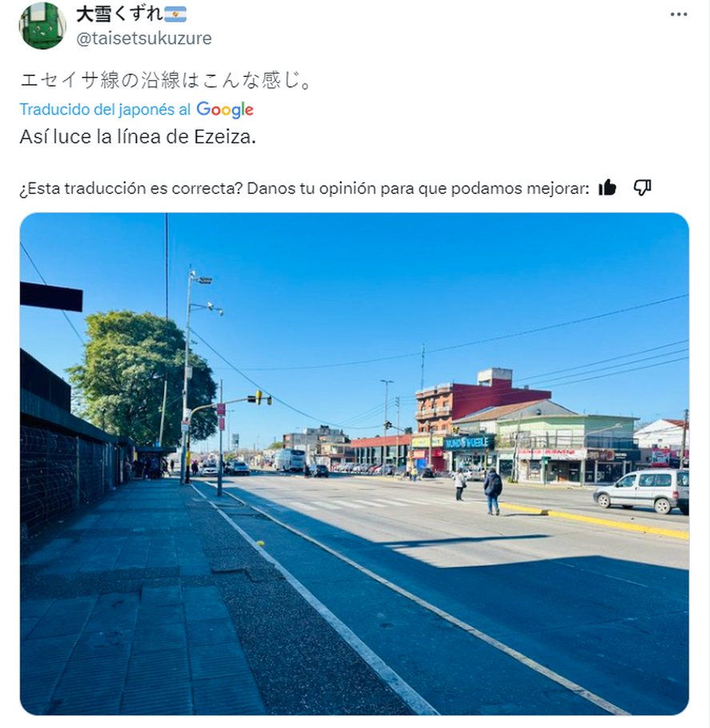
Task: Click the white van in the photo
Action: click(x=642, y=491)
